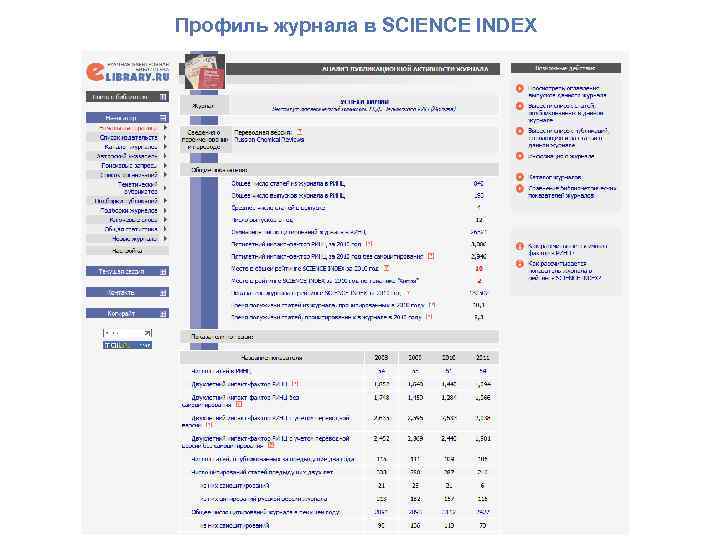
Task: Open 'Авторский указатель' in the navigator
Action: pos(127,156)
